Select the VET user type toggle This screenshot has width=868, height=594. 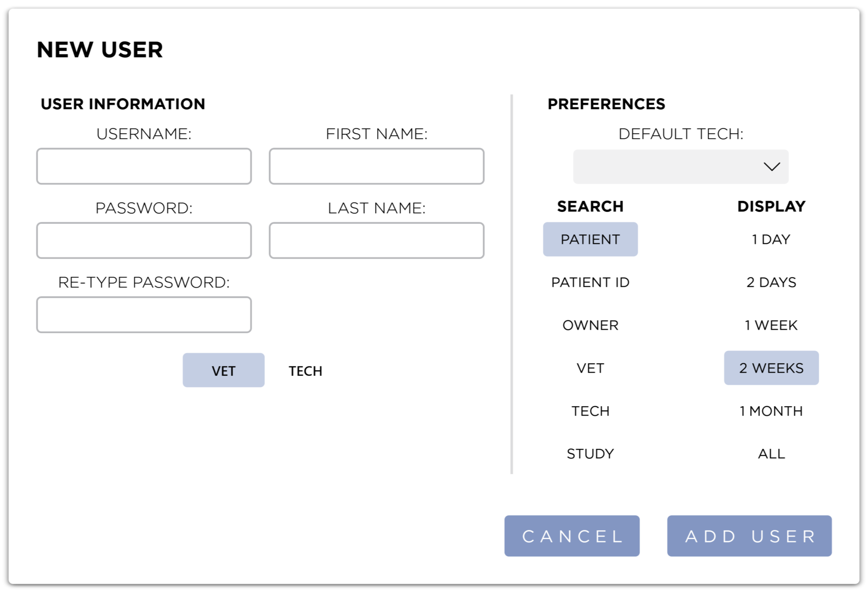pyautogui.click(x=223, y=370)
